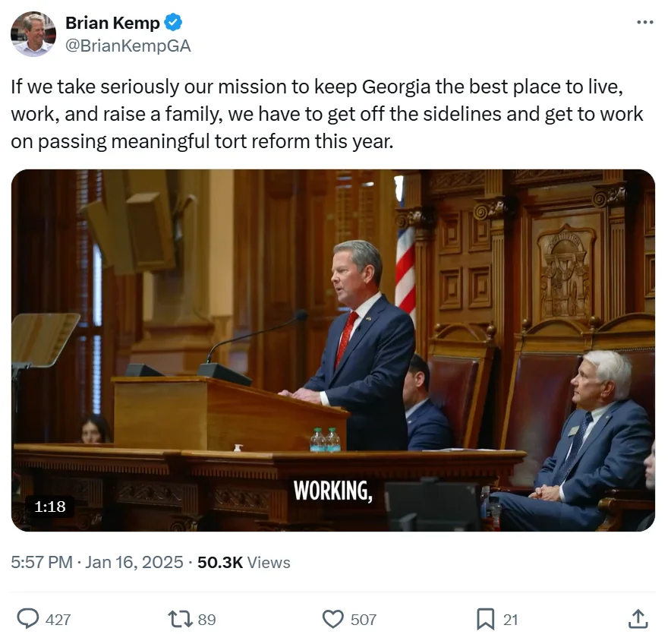Play the tort reform speech video
The height and width of the screenshot is (644, 671).
(x=333, y=350)
